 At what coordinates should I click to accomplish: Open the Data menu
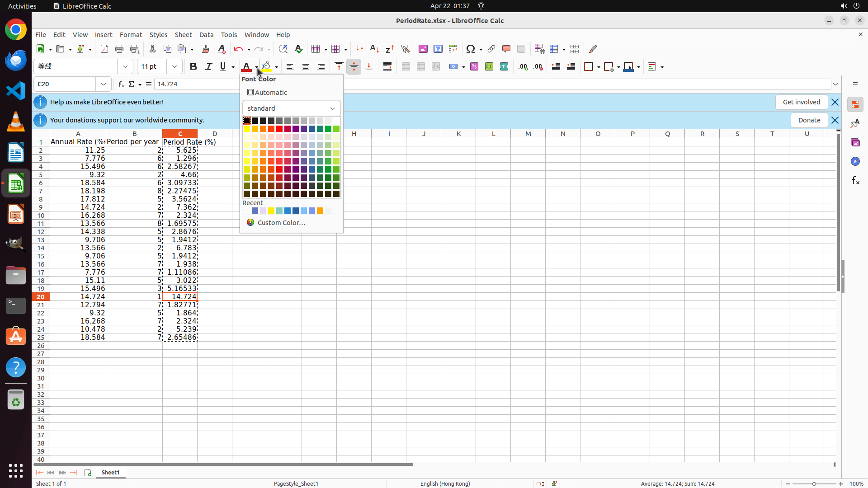click(206, 35)
